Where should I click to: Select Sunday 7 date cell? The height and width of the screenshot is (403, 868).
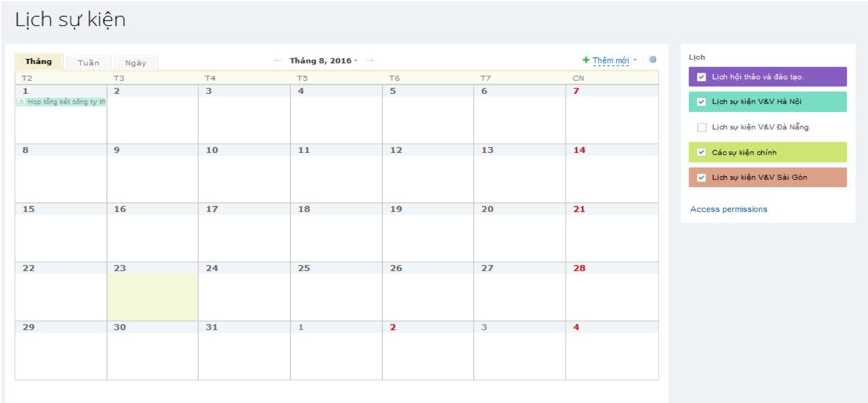612,114
